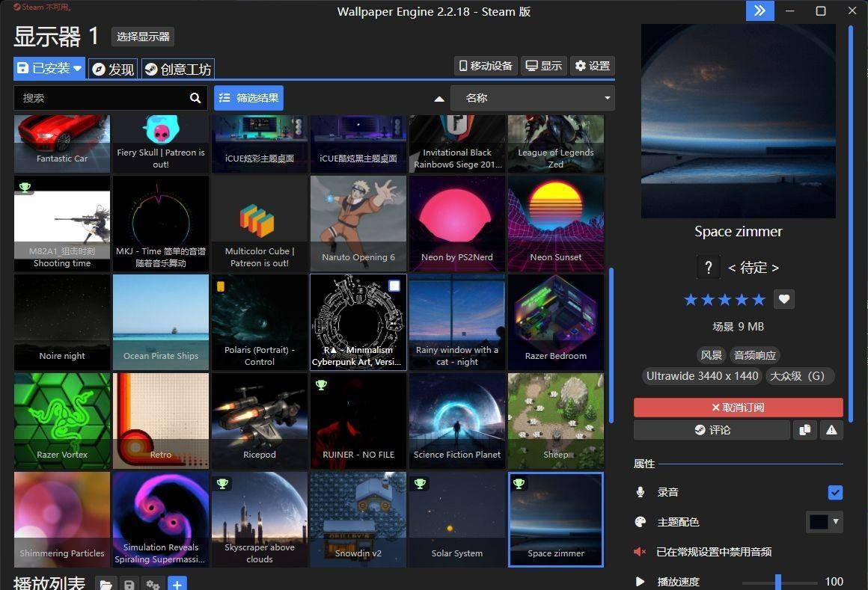868x590 pixels.
Task: Open 移动设备 panel
Action: coord(486,66)
